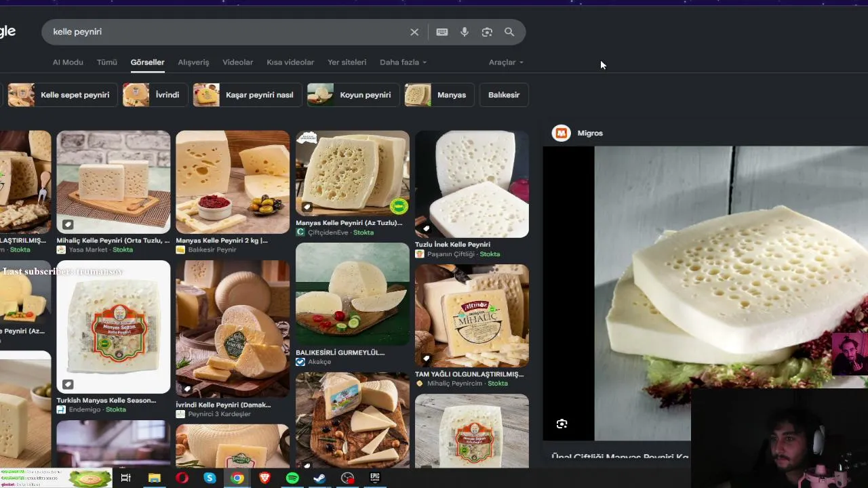Viewport: 868px width, 488px height.
Task: Open Task View on the taskbar
Action: click(125, 478)
